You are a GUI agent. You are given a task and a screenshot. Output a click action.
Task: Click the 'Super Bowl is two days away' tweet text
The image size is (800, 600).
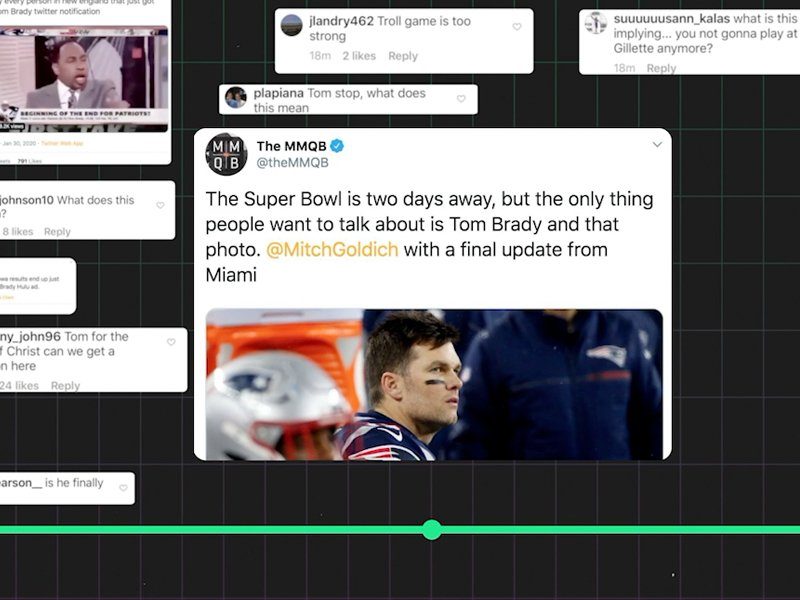coord(429,237)
